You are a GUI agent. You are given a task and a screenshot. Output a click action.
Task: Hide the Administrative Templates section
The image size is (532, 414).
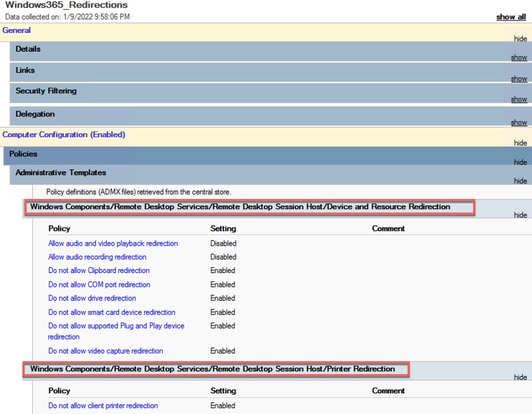(520, 181)
